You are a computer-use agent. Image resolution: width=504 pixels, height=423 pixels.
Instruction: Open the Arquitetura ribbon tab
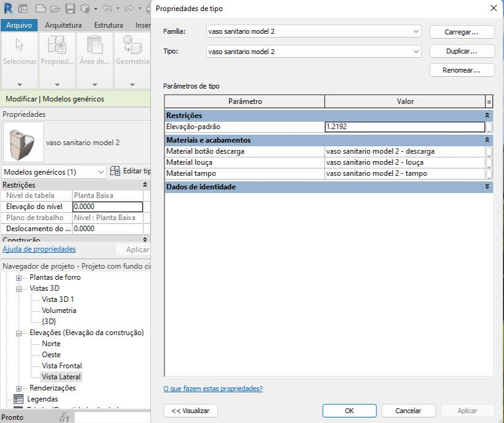[63, 25]
